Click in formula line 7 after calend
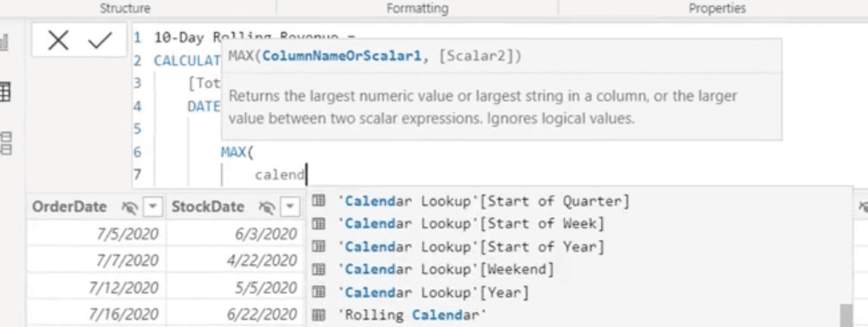This screenshot has width=868, height=327. pos(307,175)
